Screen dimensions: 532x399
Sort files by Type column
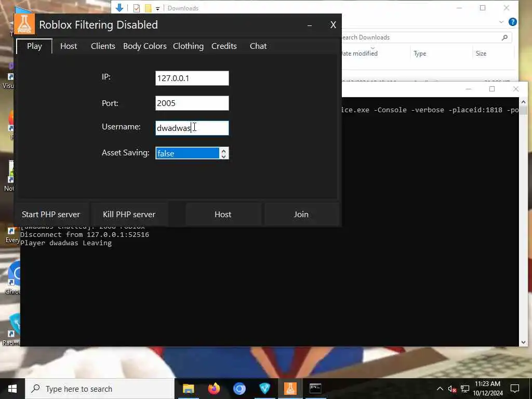pyautogui.click(x=420, y=54)
